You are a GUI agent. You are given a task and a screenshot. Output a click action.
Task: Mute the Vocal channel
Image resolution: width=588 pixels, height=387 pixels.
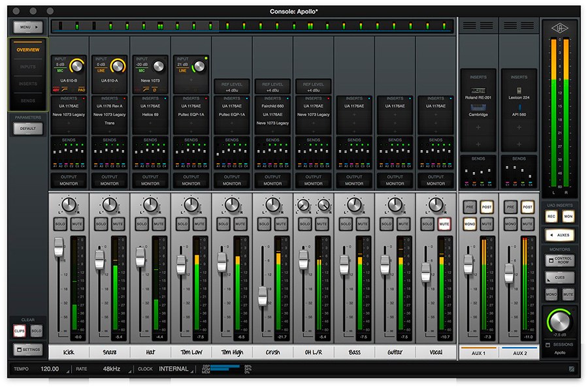pos(444,224)
